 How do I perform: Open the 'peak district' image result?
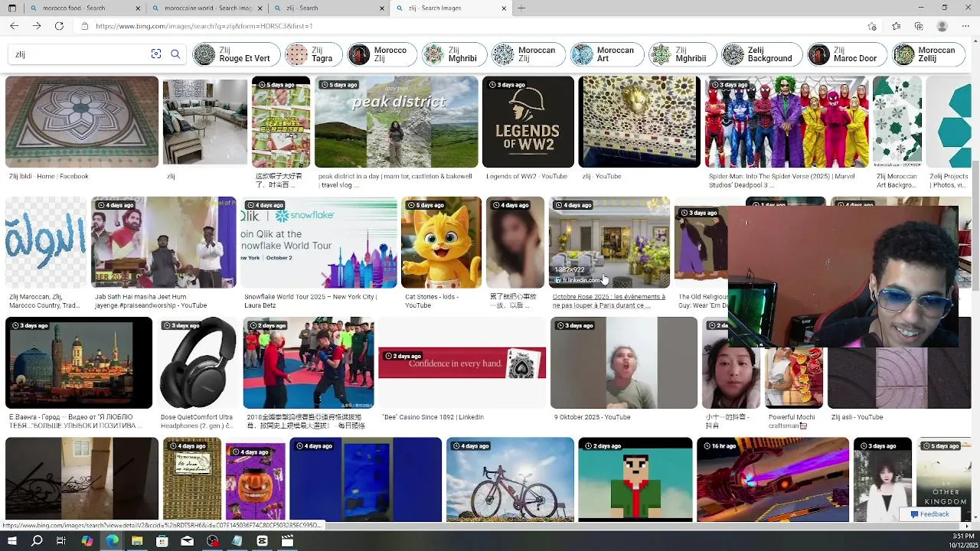(x=397, y=122)
